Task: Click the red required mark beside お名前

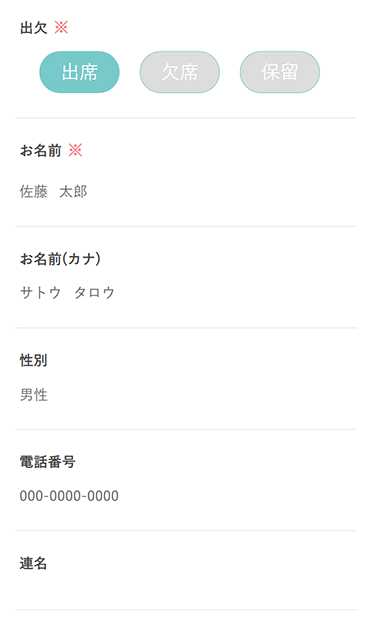Action: pyautogui.click(x=75, y=150)
